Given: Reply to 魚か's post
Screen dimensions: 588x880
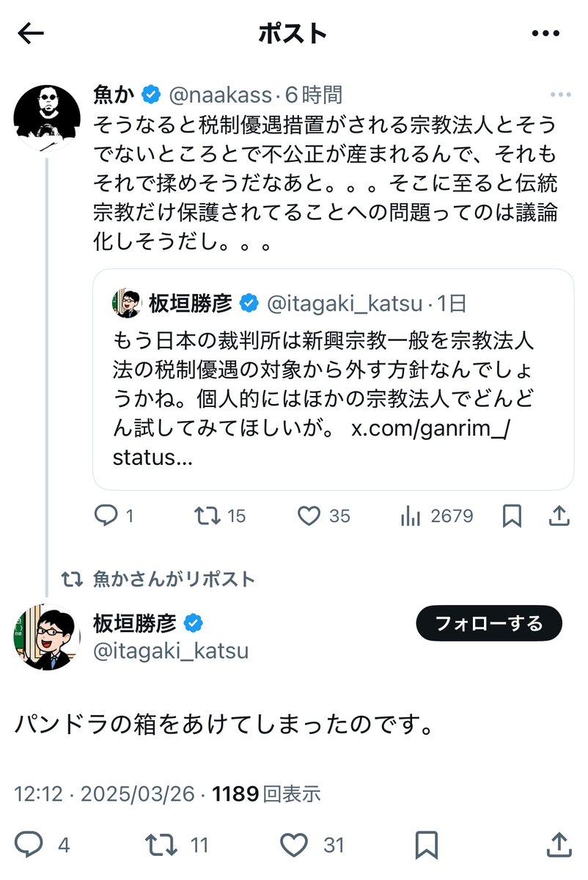Looking at the screenshot, I should [x=107, y=516].
